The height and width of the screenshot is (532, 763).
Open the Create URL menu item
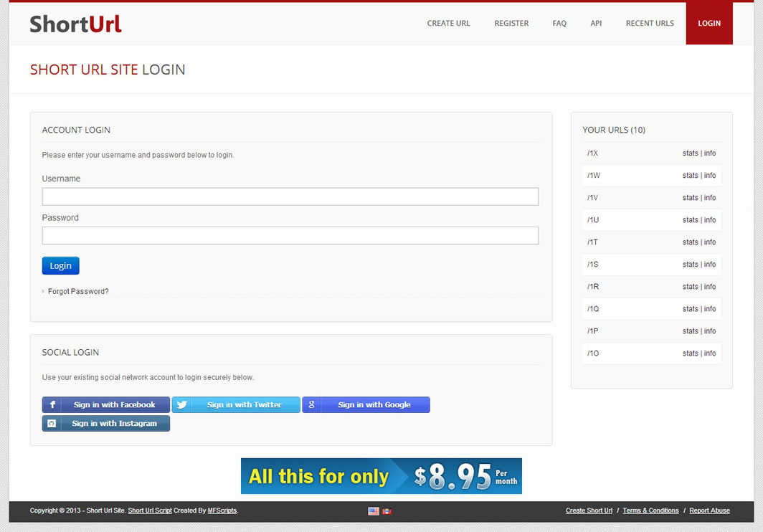tap(448, 24)
